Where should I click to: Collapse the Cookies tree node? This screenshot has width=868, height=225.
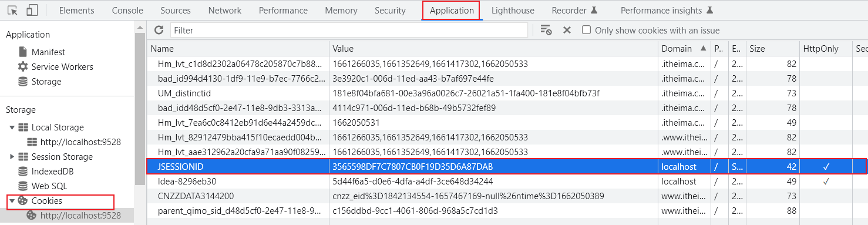click(12, 201)
